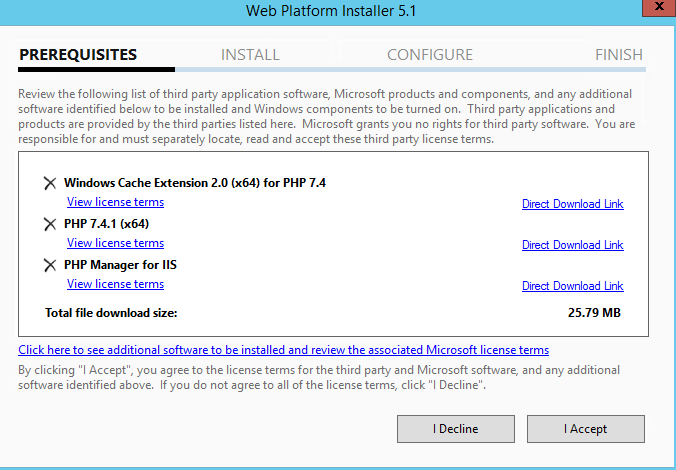This screenshot has height=470, width=676.
Task: Click the Total file download size label
Action: (x=111, y=313)
